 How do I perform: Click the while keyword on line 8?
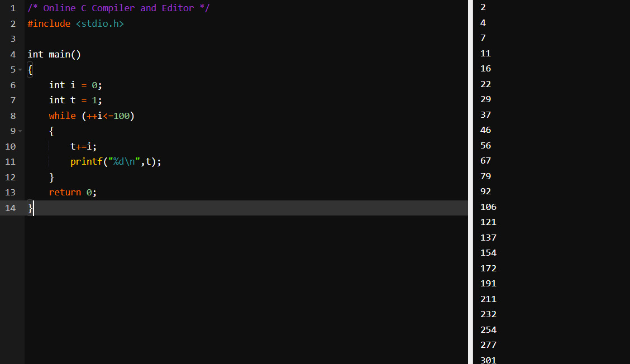click(62, 116)
